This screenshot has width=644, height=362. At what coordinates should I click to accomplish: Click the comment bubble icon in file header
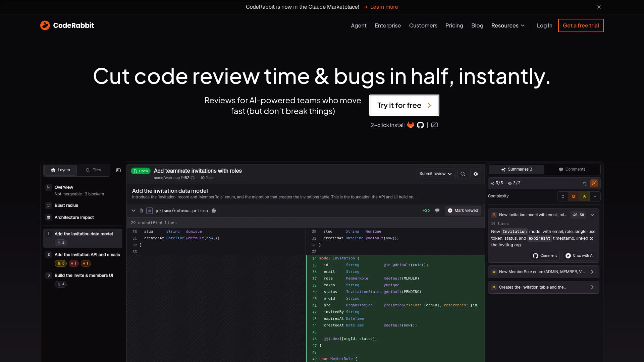click(437, 210)
